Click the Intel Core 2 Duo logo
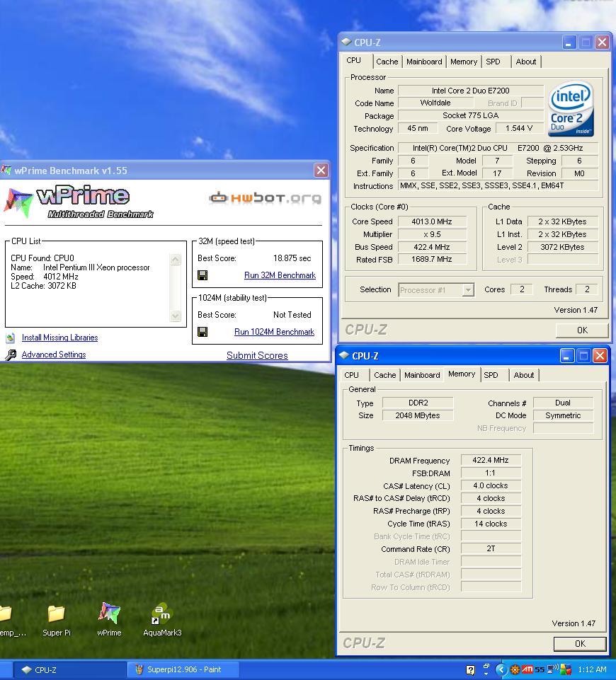Screen dimensions: 616x680 (571, 109)
